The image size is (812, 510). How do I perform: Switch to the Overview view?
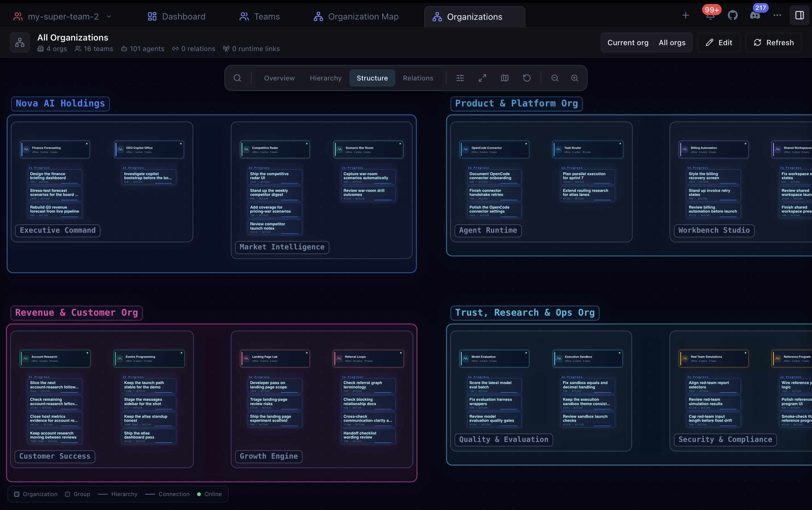click(279, 78)
